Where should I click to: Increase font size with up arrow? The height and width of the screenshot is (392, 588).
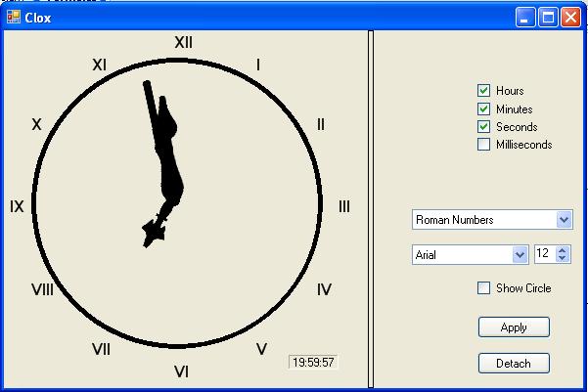tap(562, 250)
